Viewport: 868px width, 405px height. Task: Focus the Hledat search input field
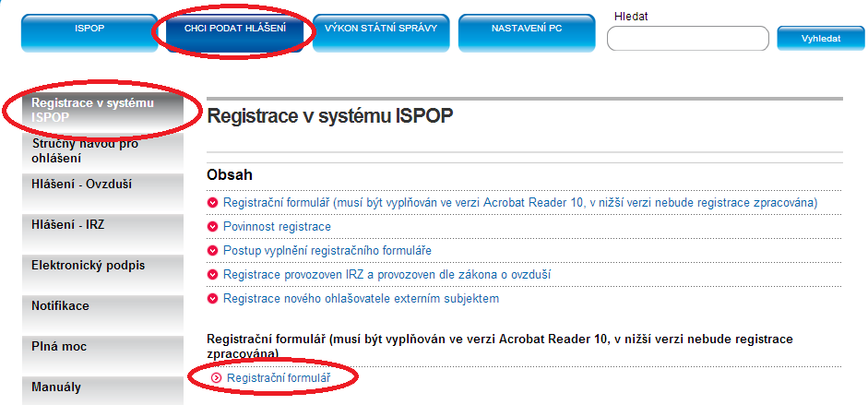(688, 38)
